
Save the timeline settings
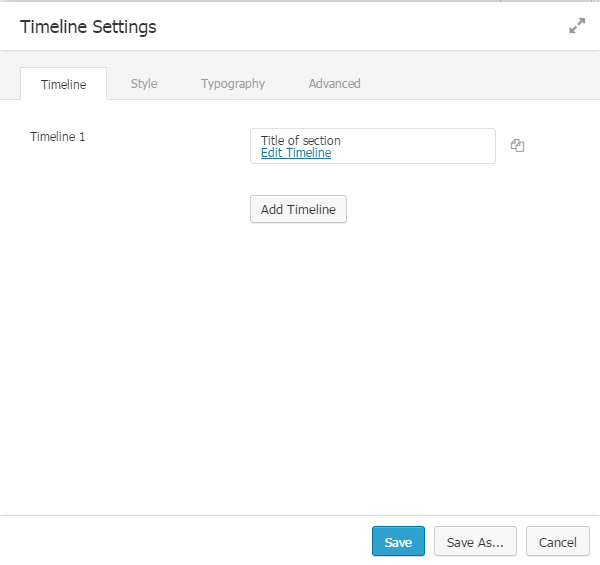(398, 542)
